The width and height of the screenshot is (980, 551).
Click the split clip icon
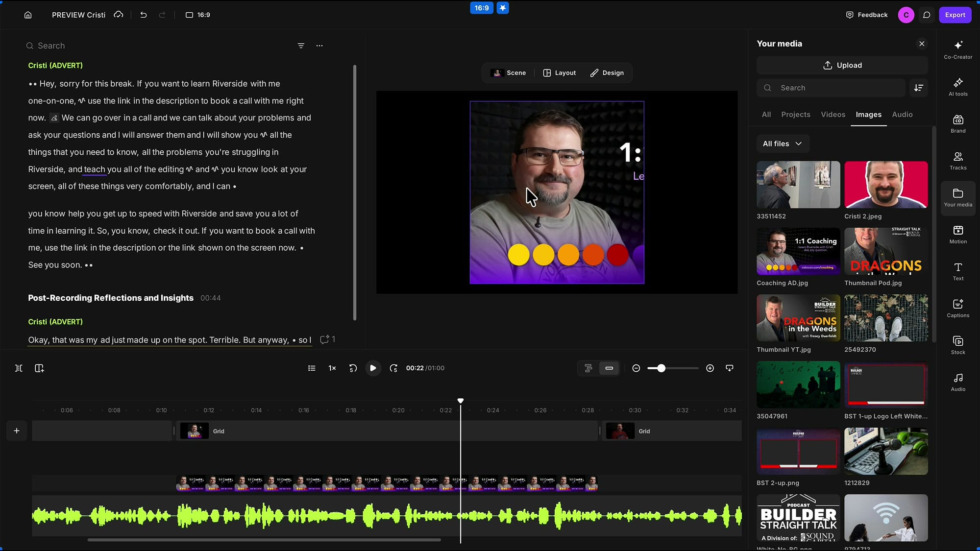point(19,368)
